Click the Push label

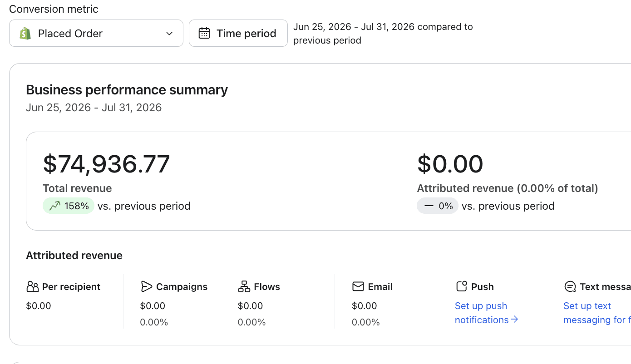pos(483,287)
